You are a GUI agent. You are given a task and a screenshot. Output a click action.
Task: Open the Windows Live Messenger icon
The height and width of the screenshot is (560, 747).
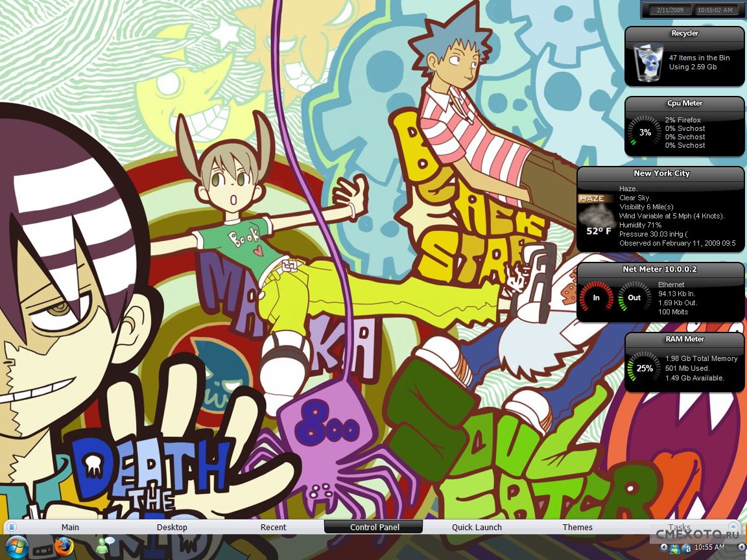click(x=104, y=548)
